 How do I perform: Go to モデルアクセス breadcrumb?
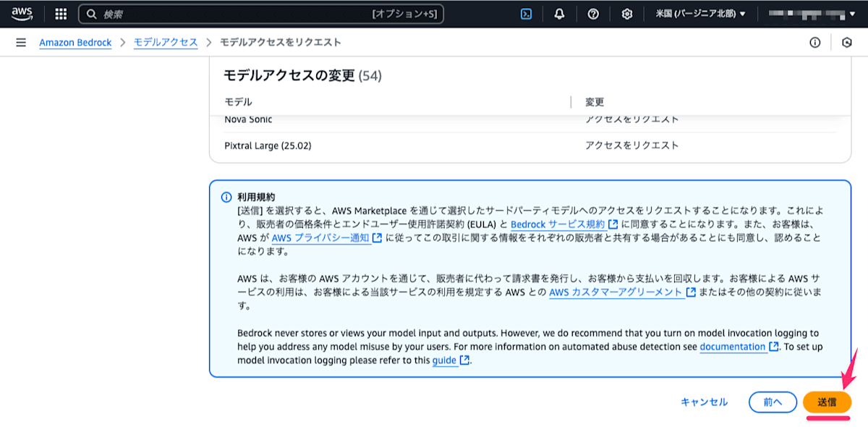point(166,43)
